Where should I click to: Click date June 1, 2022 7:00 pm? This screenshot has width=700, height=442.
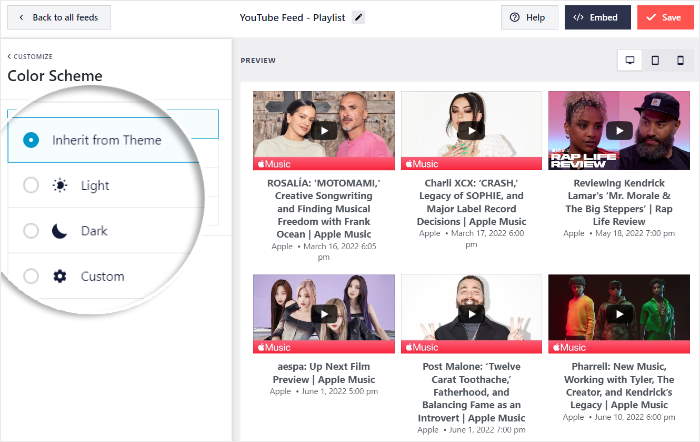point(487,429)
